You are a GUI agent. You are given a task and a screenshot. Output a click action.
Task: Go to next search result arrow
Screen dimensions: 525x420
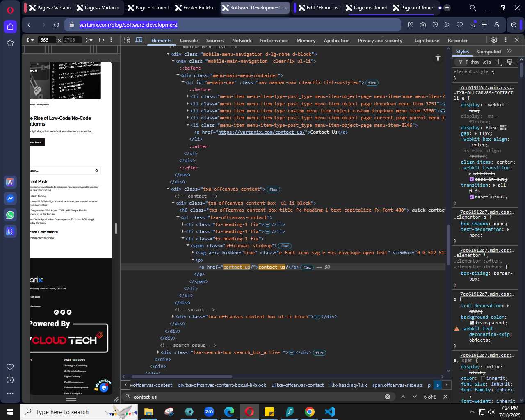(414, 397)
